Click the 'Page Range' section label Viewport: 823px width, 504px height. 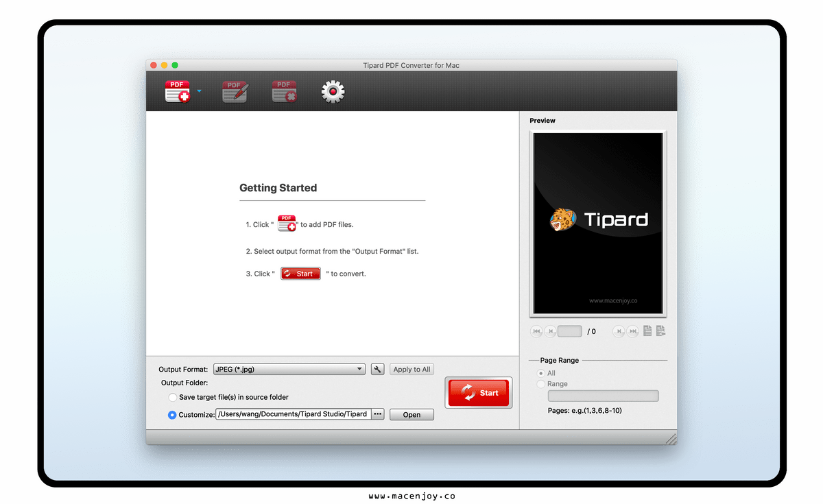pos(560,360)
